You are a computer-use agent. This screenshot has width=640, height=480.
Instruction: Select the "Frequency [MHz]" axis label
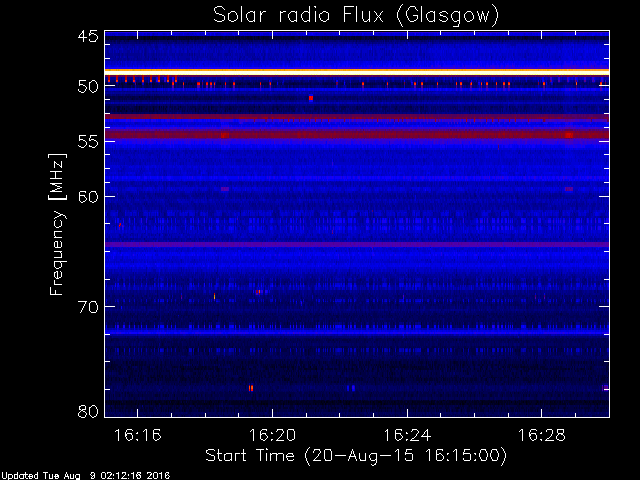(x=57, y=224)
